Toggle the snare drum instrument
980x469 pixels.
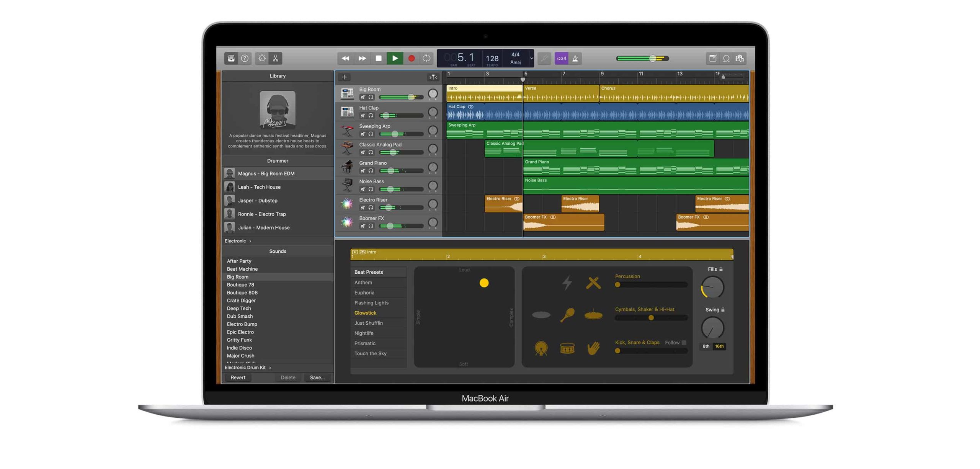(x=567, y=348)
